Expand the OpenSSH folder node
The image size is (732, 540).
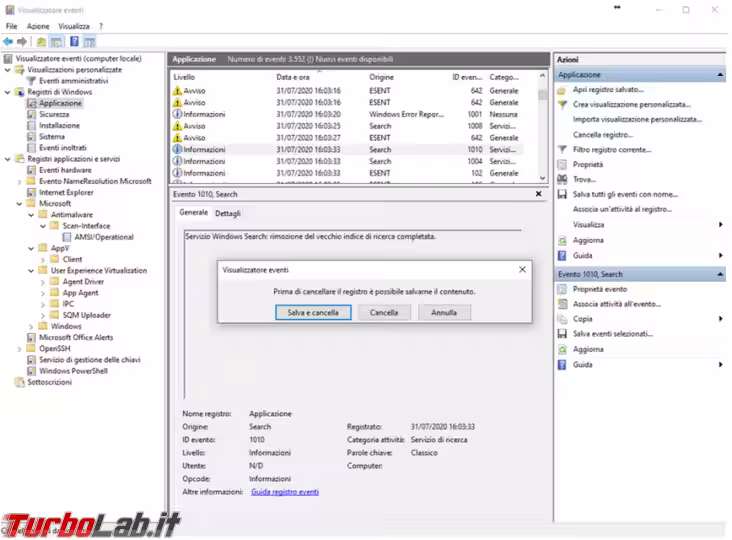click(x=19, y=349)
